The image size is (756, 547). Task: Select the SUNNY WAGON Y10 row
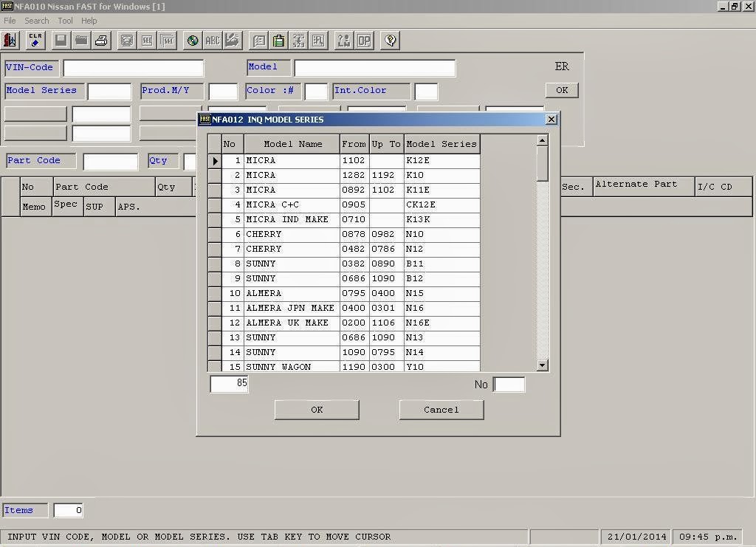pos(351,366)
